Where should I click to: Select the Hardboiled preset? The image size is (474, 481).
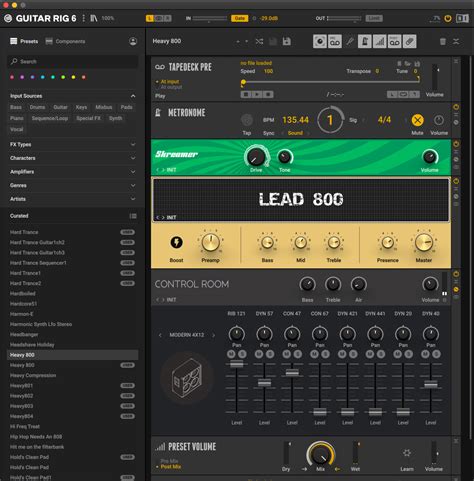[23, 293]
